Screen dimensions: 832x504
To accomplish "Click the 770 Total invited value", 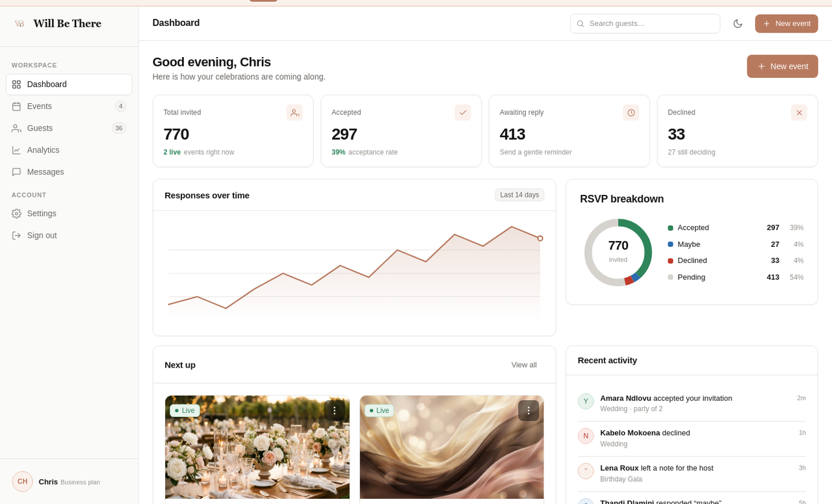I will pos(176,134).
